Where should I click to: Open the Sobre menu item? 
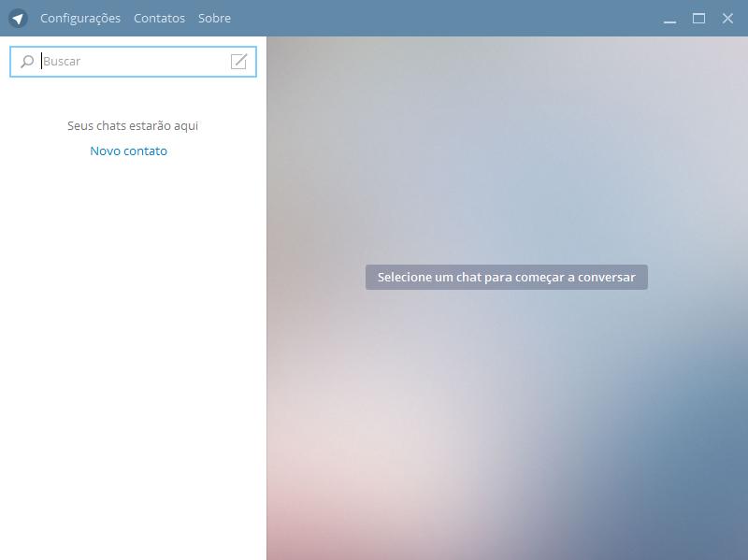tap(214, 18)
